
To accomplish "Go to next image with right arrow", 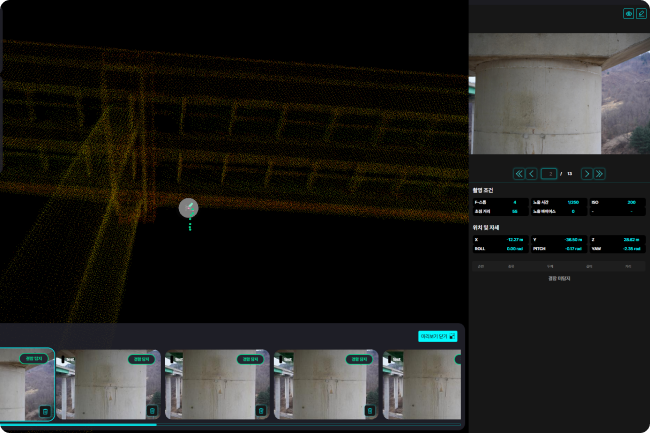I will tap(586, 173).
